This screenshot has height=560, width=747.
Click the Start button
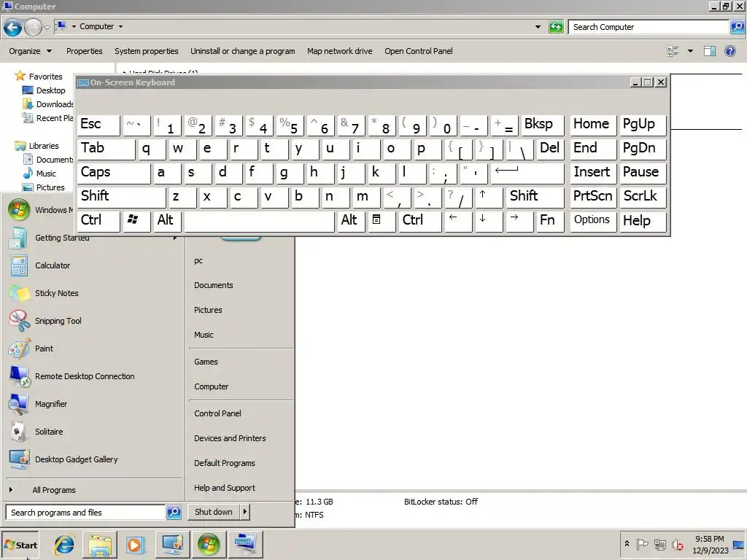pyautogui.click(x=20, y=545)
